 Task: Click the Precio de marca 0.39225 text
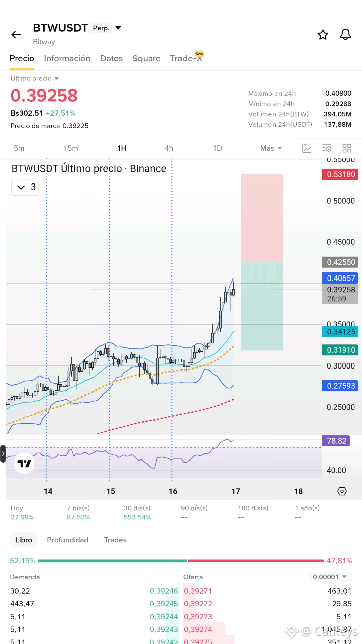[x=49, y=126]
